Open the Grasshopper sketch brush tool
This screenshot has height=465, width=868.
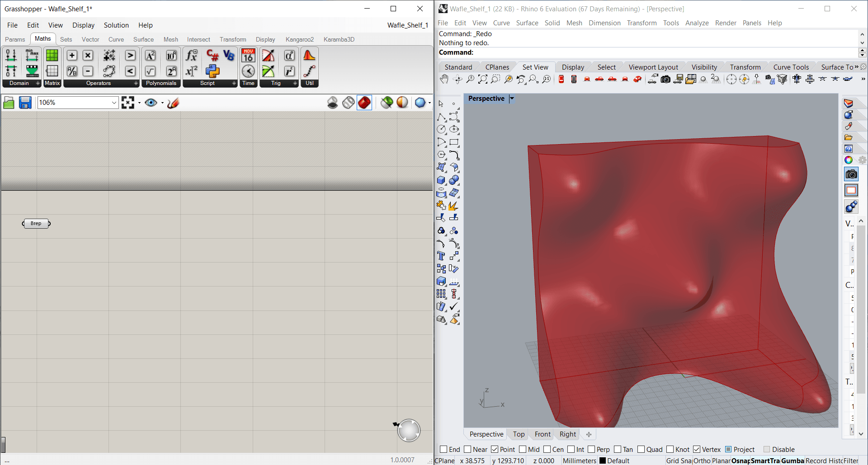click(173, 103)
